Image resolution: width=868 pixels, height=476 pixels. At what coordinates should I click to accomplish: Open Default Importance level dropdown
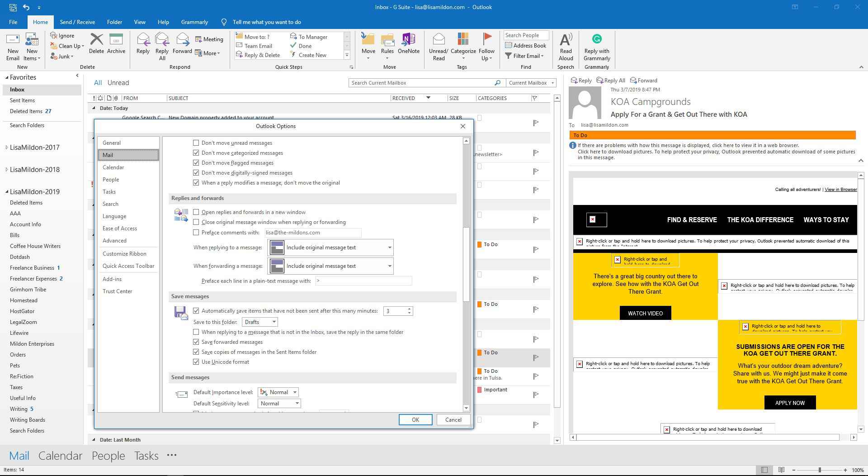click(x=278, y=392)
